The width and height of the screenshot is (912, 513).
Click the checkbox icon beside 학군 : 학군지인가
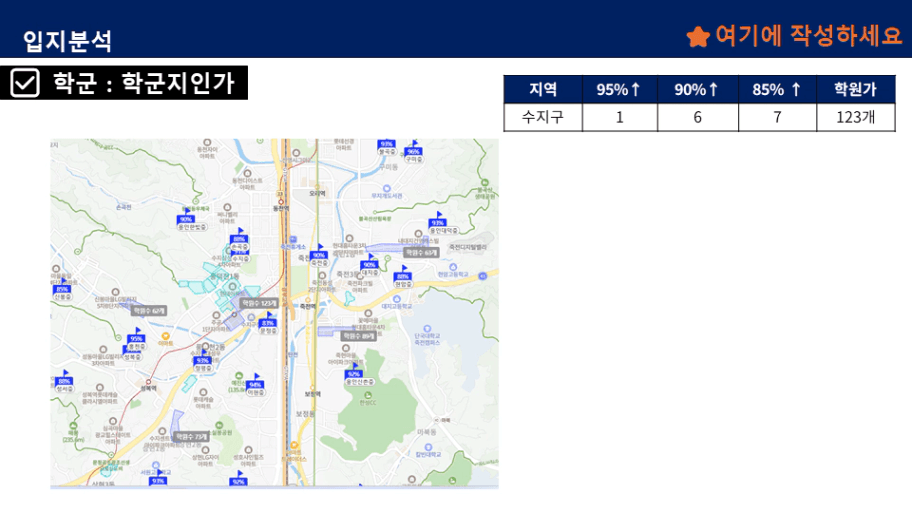click(x=25, y=83)
